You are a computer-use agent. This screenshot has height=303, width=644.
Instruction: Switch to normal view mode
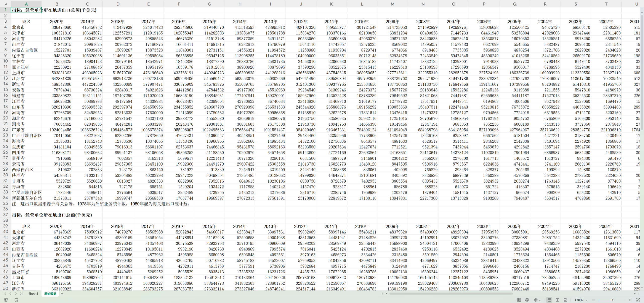pos(549,300)
